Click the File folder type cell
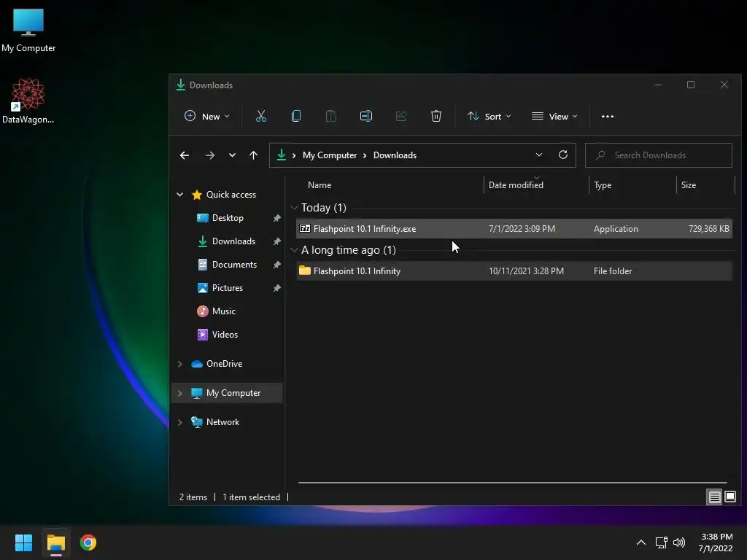Screen dimensions: 747x560 tap(613, 271)
